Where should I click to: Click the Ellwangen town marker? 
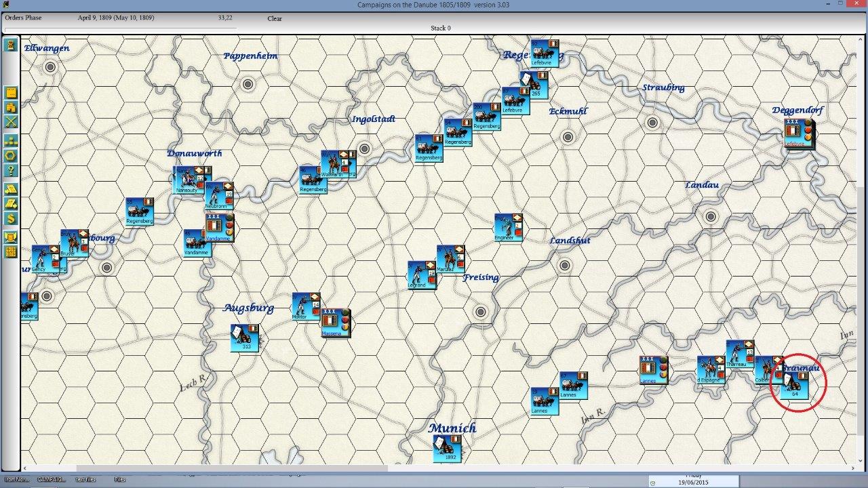tap(50, 67)
